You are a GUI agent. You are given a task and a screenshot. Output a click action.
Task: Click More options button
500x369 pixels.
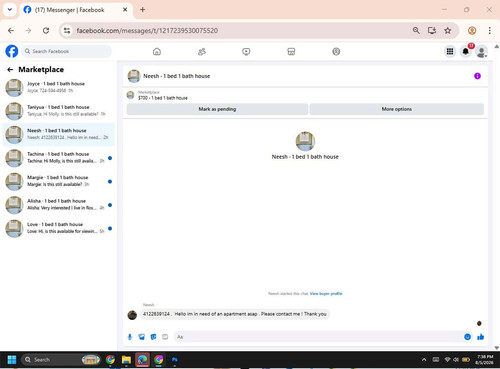(397, 109)
